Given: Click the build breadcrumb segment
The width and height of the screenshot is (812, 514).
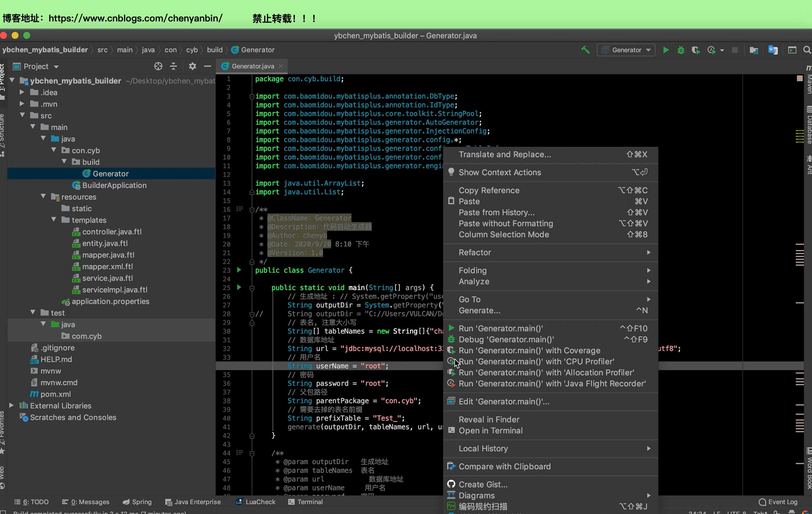Looking at the screenshot, I should tap(215, 50).
